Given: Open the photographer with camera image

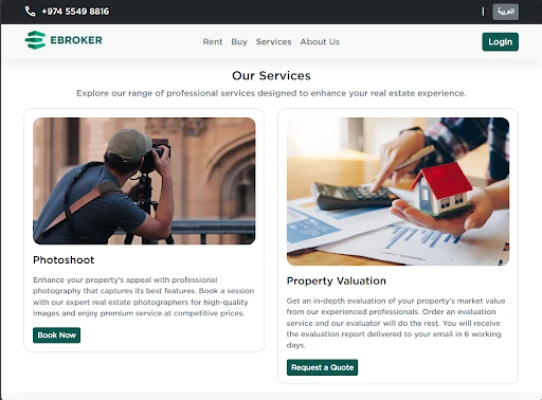Looking at the screenshot, I should tap(144, 181).
